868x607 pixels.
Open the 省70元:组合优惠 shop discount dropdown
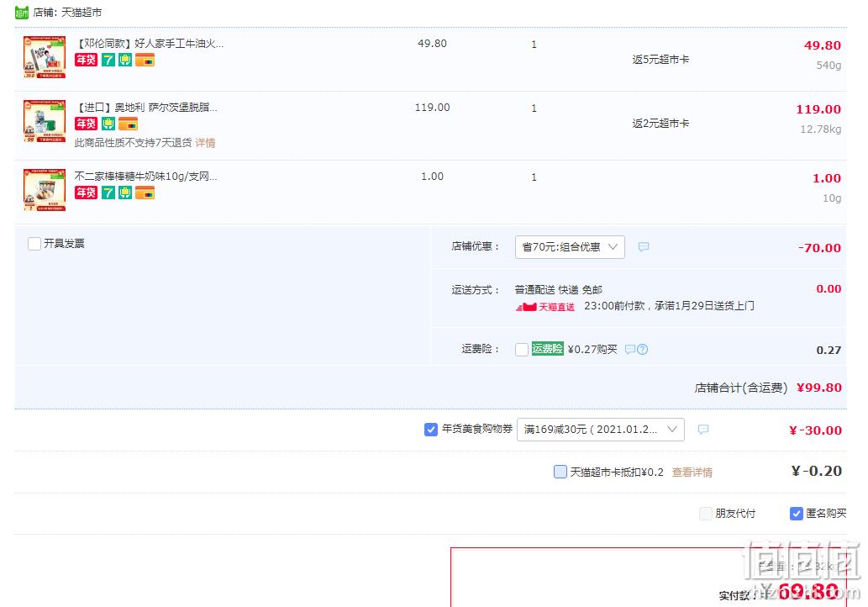point(570,247)
